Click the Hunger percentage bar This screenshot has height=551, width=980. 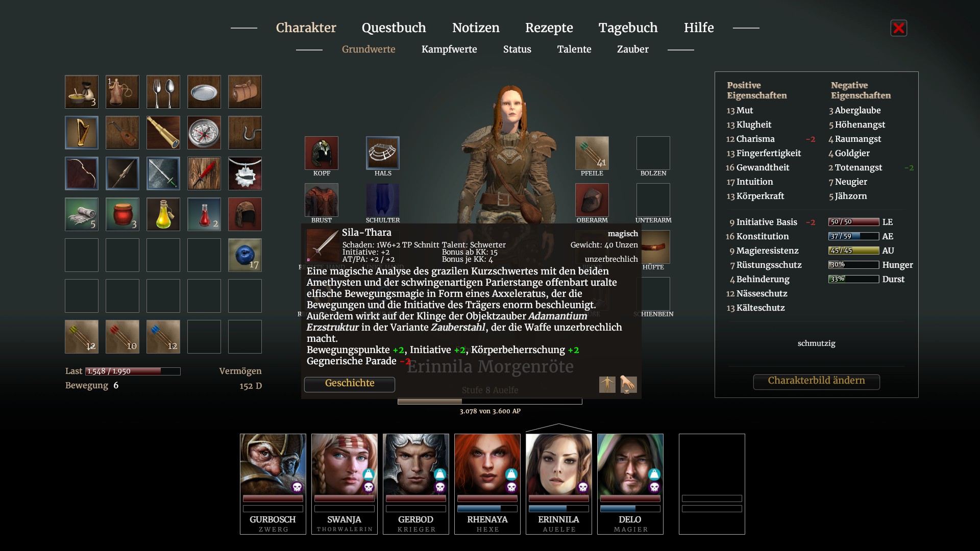click(x=853, y=265)
